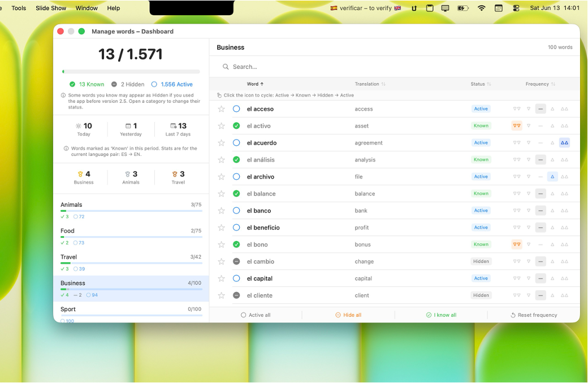Set el archivo frequency to single-up arrow
This screenshot has height=383, width=588.
[x=552, y=177]
